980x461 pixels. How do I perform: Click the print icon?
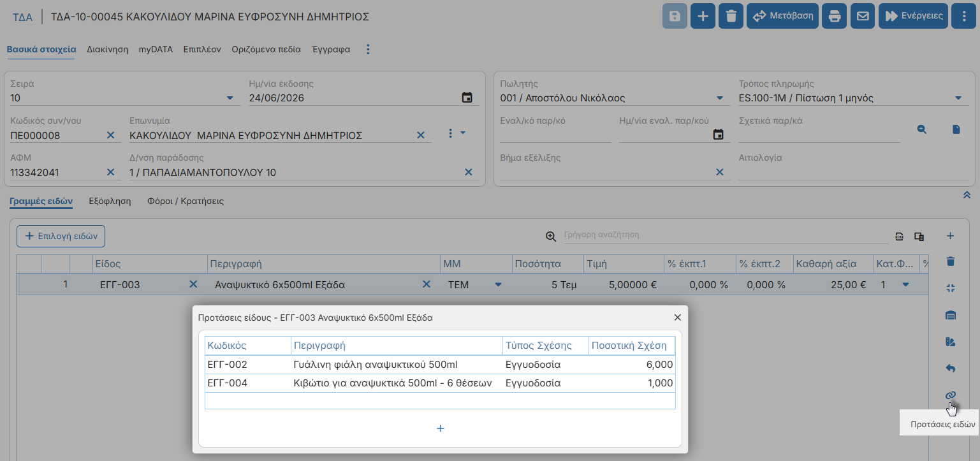coord(835,16)
